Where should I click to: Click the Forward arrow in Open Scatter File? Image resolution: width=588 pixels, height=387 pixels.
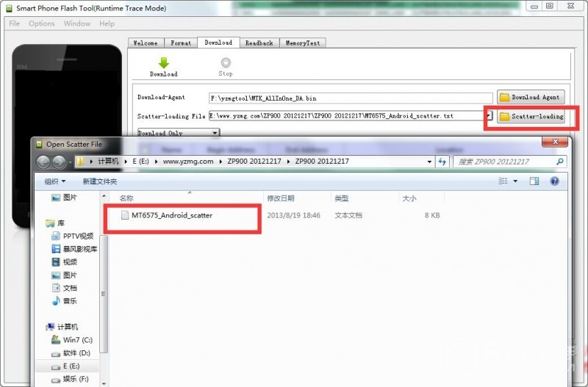tap(60, 162)
